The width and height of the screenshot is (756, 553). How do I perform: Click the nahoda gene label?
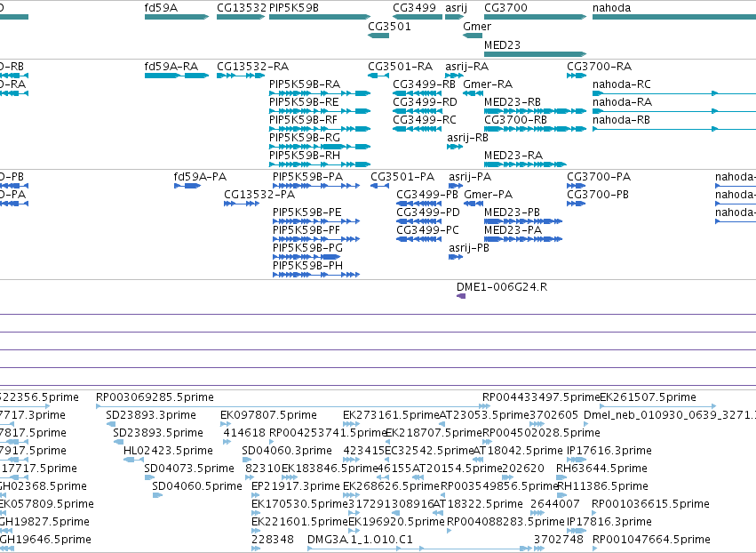(611, 8)
